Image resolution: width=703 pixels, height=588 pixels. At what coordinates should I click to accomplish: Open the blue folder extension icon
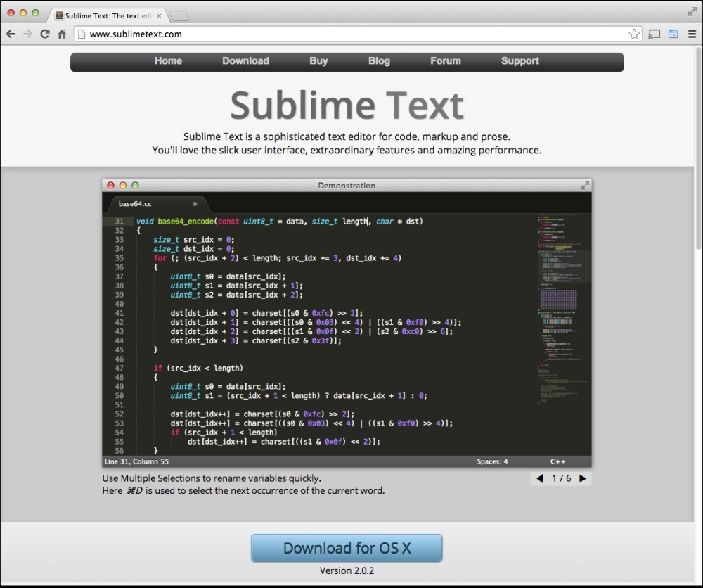click(673, 34)
